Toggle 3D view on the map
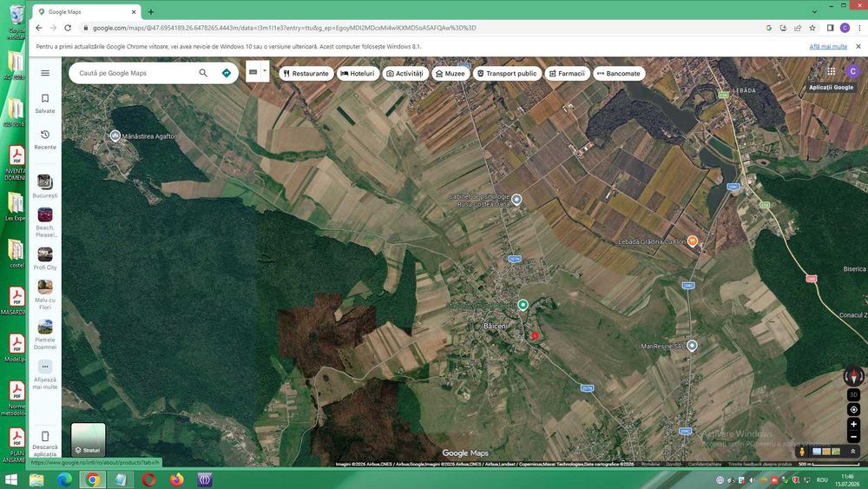 click(853, 395)
